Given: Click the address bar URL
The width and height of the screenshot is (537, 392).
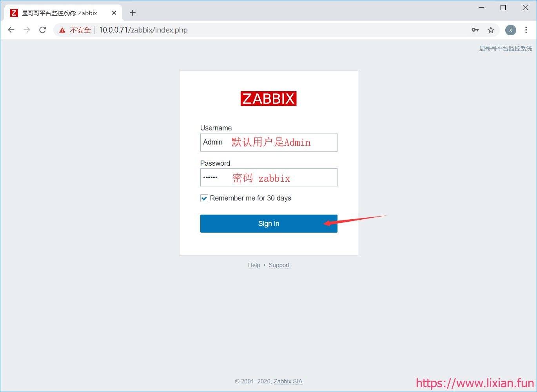Looking at the screenshot, I should pyautogui.click(x=143, y=30).
